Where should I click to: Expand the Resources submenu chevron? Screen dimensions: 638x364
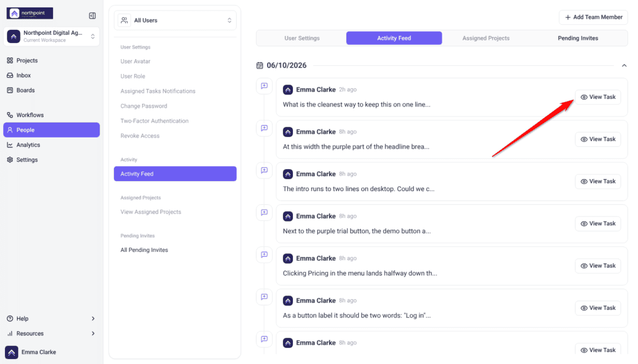93,334
